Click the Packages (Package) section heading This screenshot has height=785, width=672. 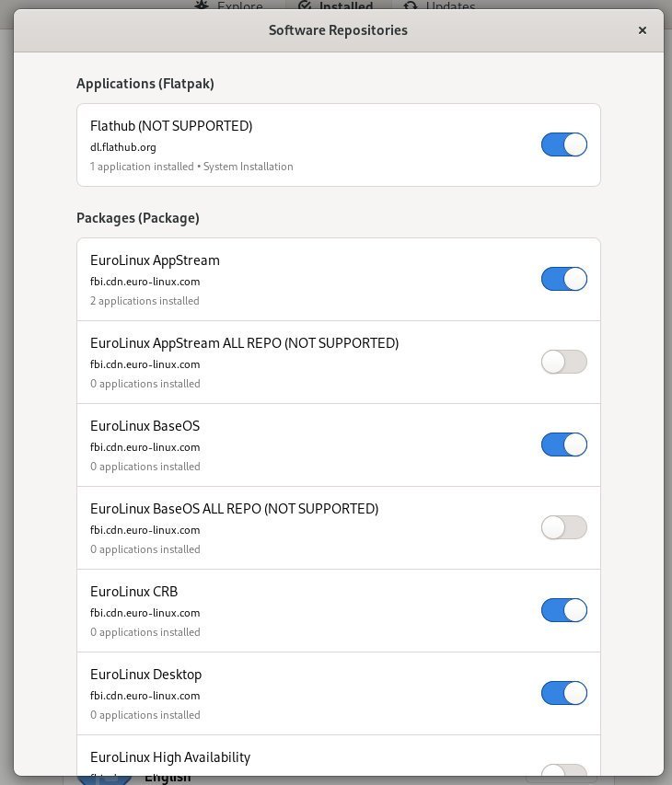138,218
